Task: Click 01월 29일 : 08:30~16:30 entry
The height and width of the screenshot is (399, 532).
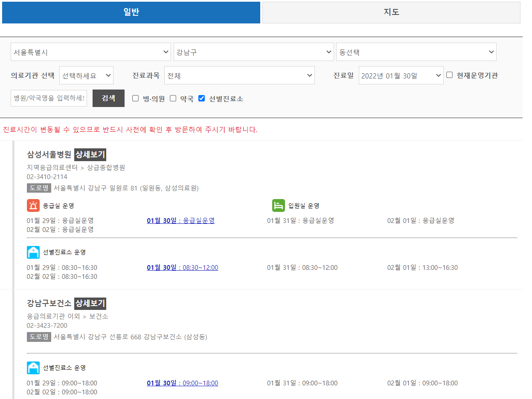Action: tap(62, 268)
